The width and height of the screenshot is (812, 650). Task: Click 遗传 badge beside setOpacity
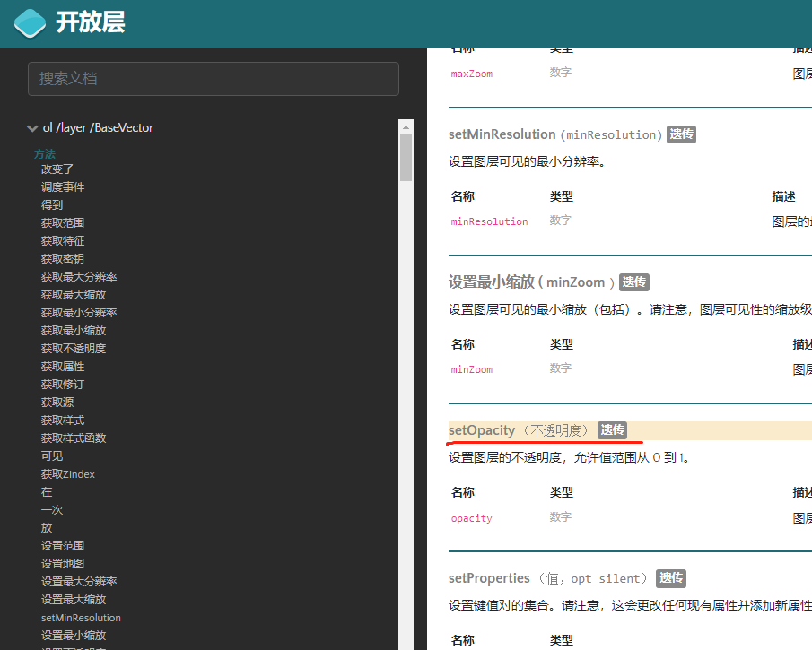pos(612,430)
